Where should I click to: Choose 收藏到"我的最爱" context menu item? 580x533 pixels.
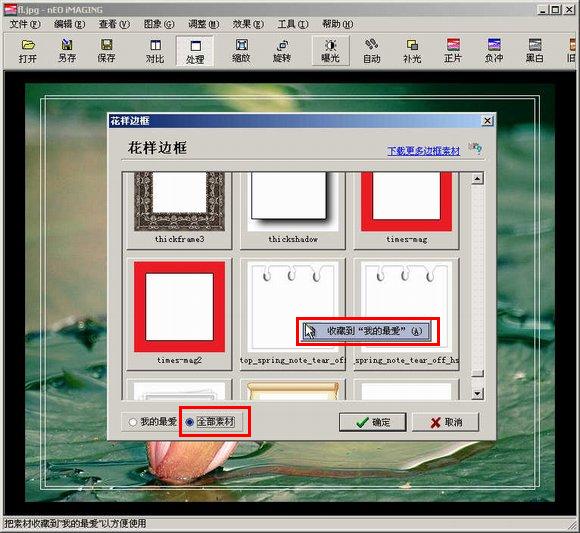[x=367, y=331]
